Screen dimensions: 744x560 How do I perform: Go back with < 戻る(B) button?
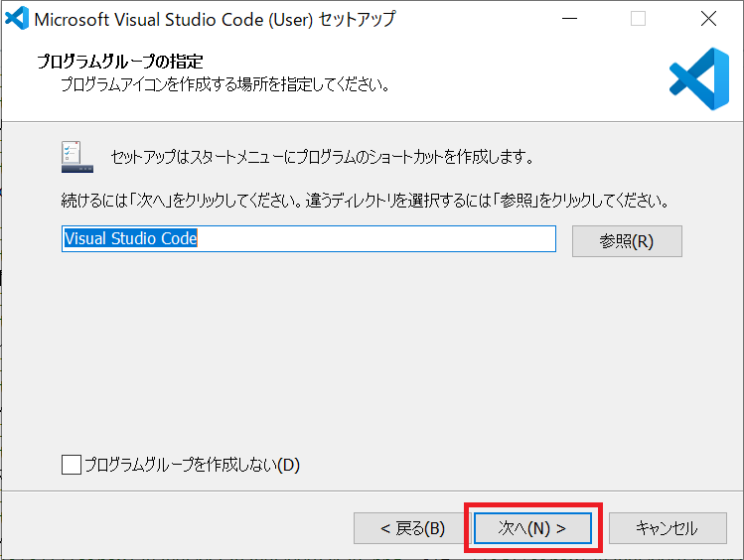(412, 528)
